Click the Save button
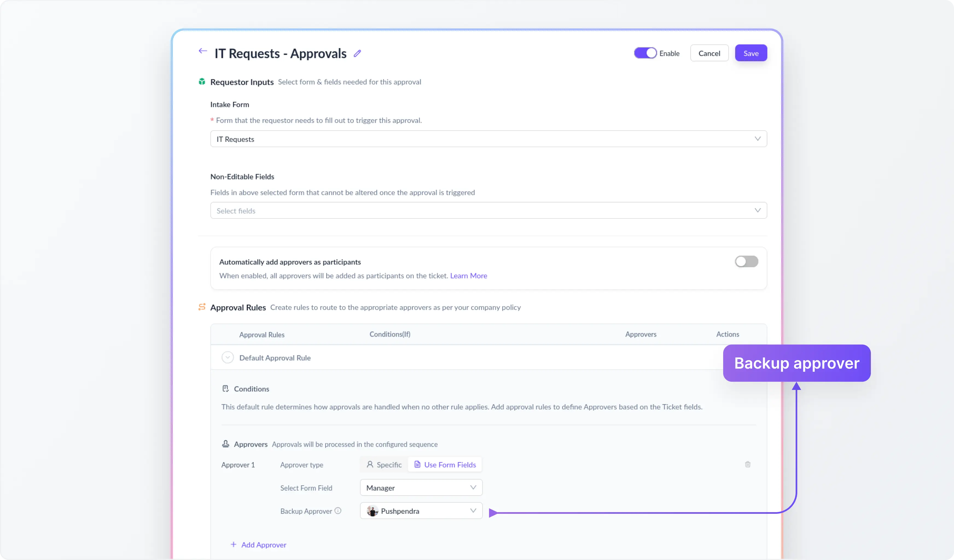The width and height of the screenshot is (954, 560). pos(751,53)
